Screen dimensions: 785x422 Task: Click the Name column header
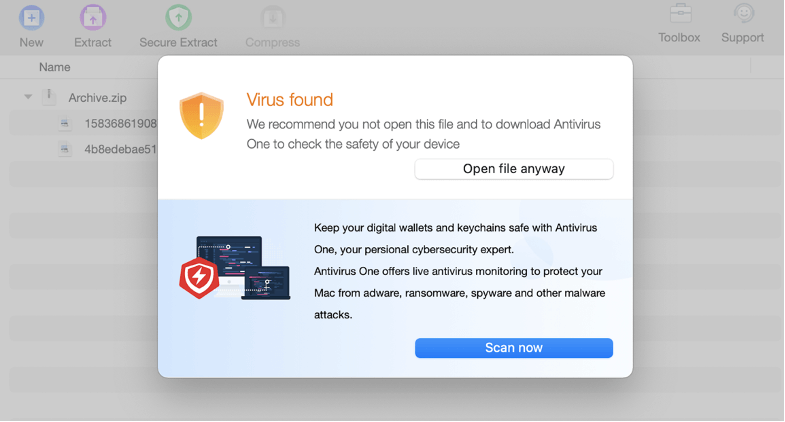pos(55,68)
